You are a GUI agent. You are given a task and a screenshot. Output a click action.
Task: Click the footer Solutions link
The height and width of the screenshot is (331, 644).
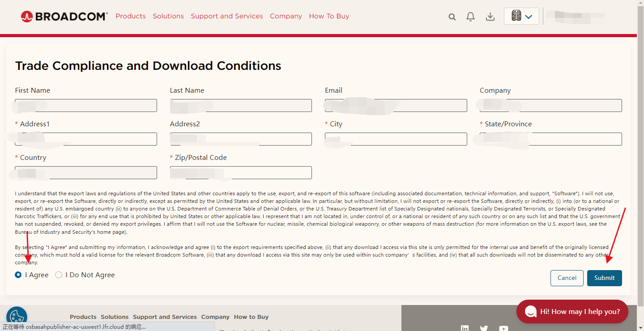(115, 317)
